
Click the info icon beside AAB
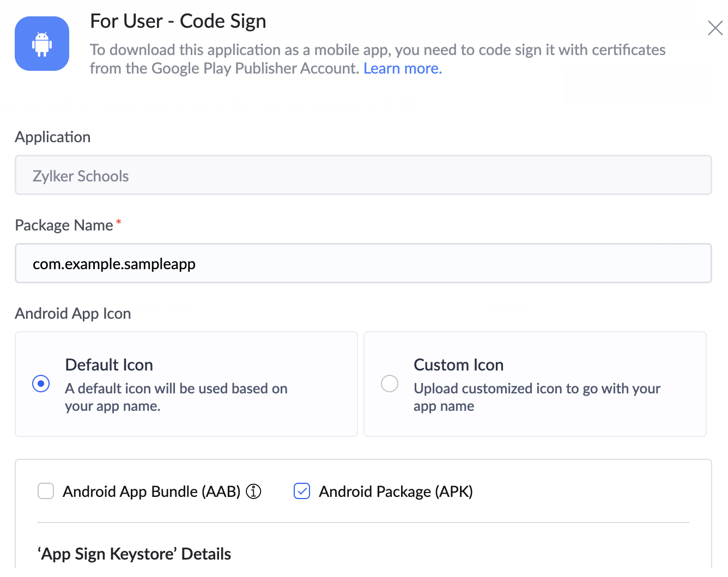[254, 491]
